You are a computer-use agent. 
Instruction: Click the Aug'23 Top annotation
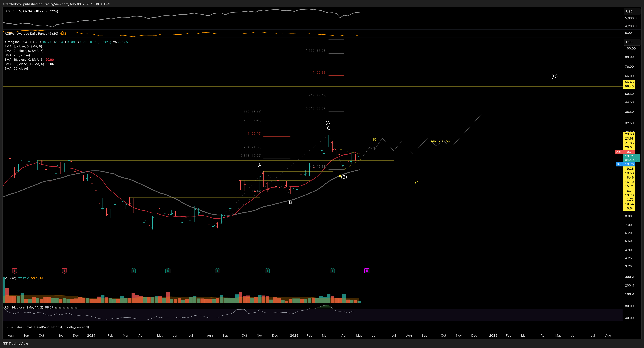pyautogui.click(x=440, y=141)
